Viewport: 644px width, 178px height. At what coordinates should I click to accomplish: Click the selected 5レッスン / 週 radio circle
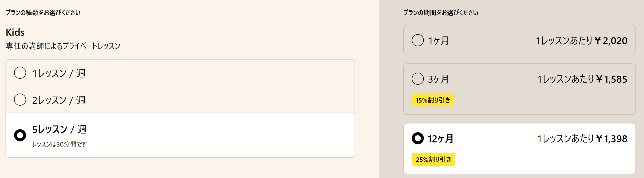click(x=20, y=135)
